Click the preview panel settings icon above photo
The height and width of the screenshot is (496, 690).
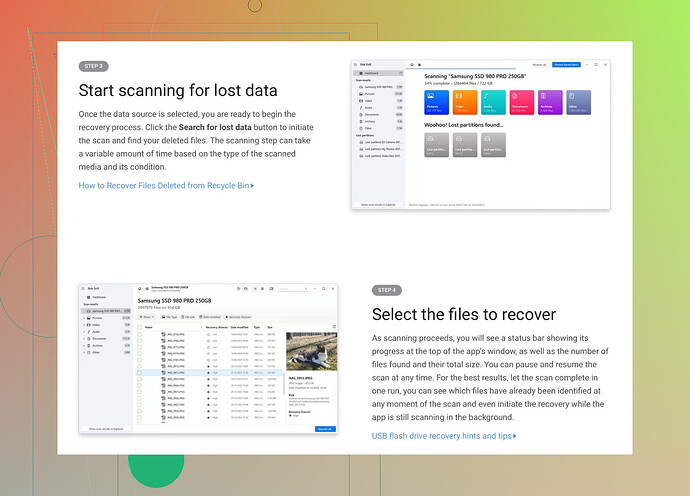coord(334,327)
